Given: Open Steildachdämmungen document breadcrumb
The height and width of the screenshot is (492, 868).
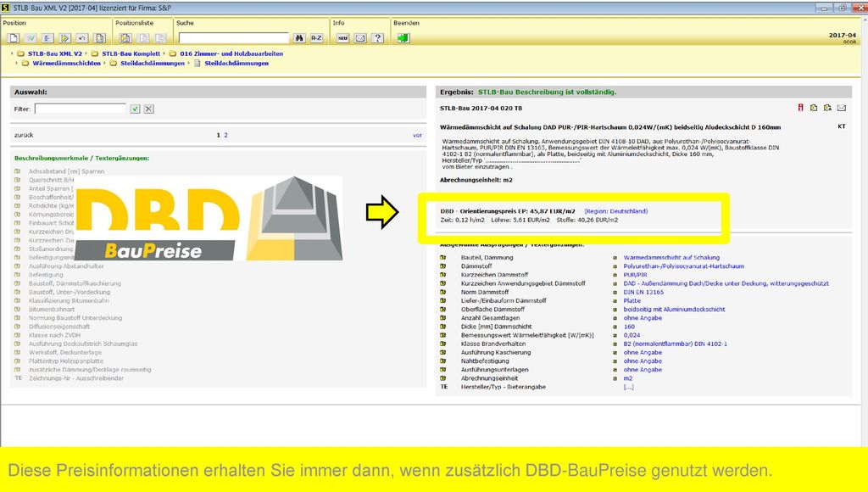Looking at the screenshot, I should click(x=236, y=63).
